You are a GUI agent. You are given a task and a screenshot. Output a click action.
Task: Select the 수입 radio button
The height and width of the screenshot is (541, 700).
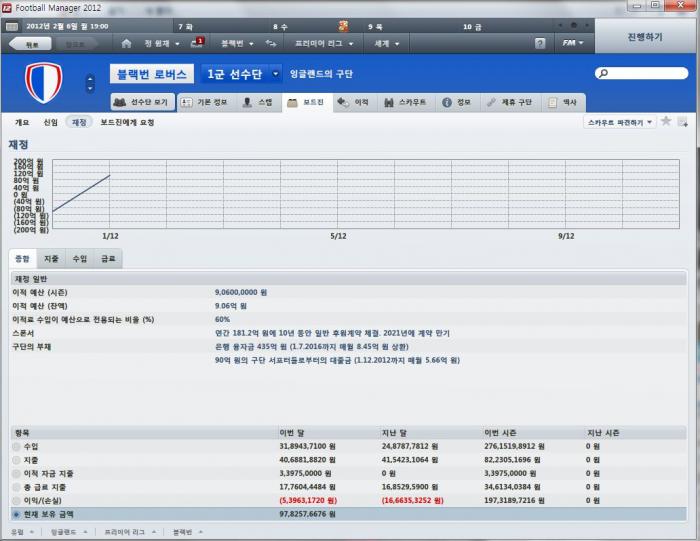pos(17,446)
